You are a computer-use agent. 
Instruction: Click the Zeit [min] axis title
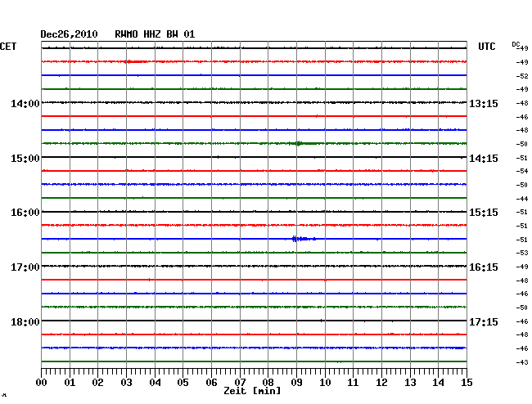[252, 391]
